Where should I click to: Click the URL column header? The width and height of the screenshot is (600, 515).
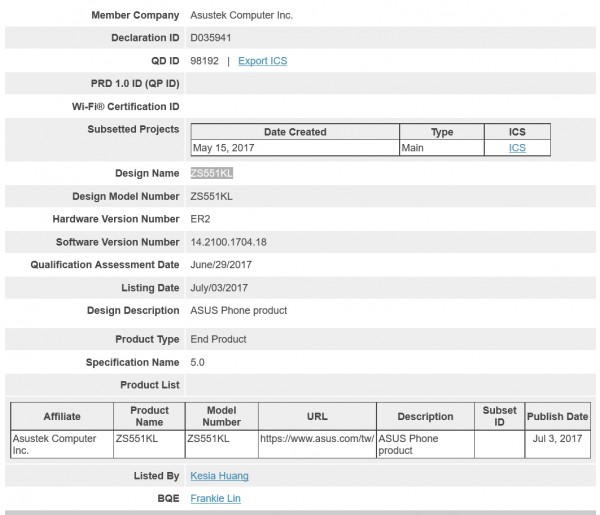click(x=316, y=416)
